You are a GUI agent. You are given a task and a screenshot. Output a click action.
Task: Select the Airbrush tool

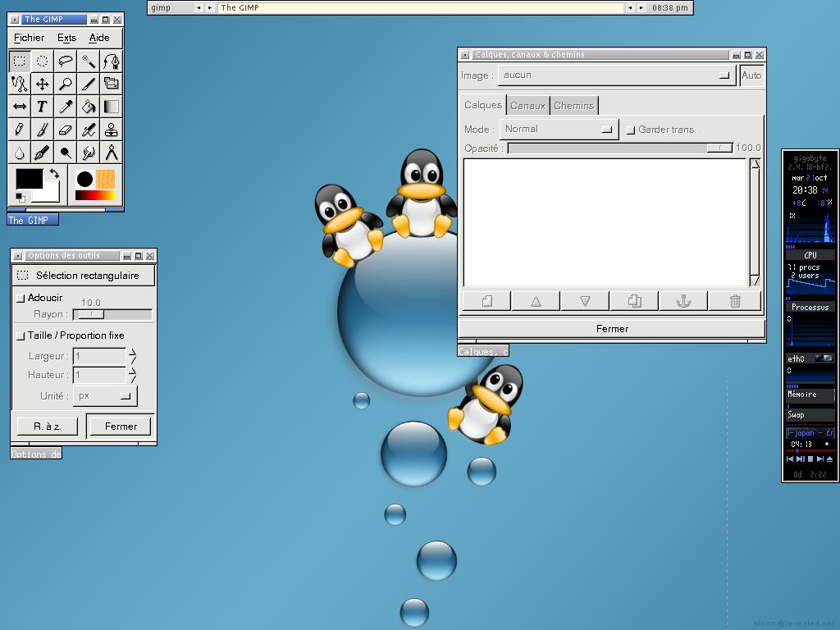[89, 130]
